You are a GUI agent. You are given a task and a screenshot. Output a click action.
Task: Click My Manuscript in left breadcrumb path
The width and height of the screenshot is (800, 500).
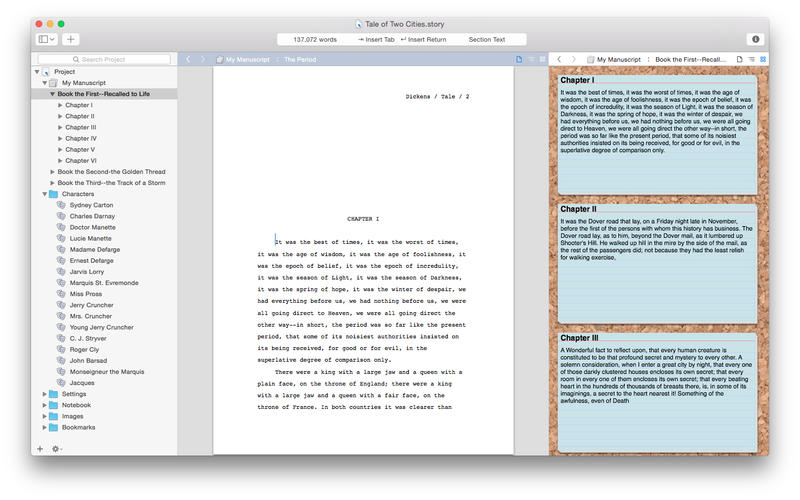tap(247, 60)
